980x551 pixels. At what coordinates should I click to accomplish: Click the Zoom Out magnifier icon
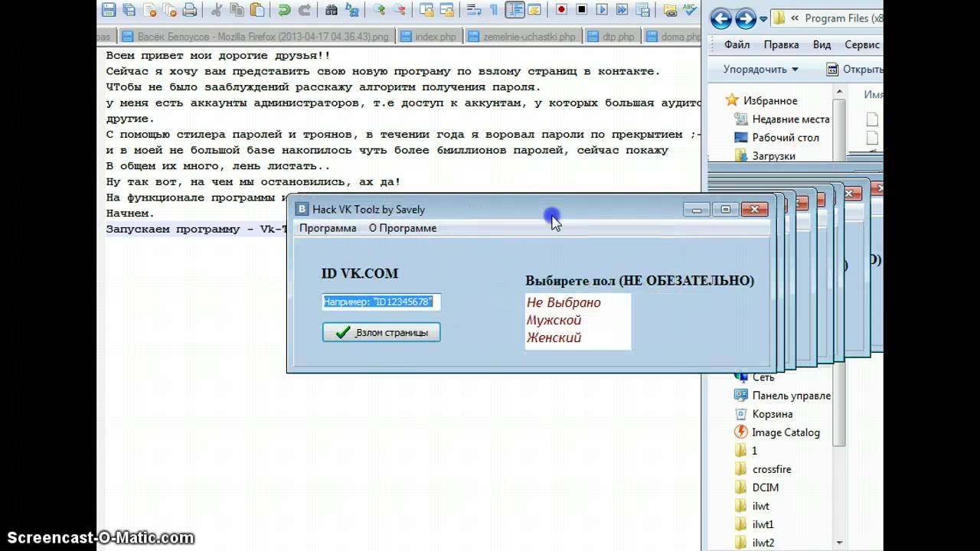coord(399,10)
